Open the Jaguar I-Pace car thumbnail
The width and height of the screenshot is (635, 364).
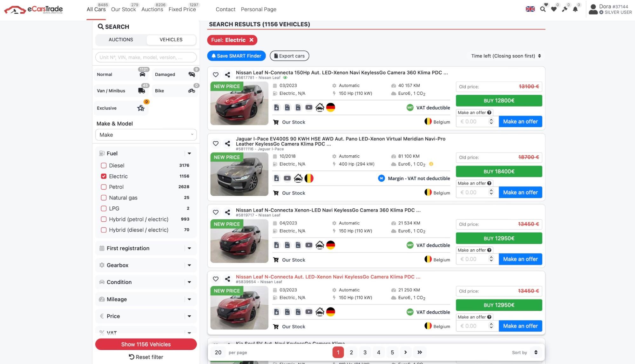(x=239, y=174)
